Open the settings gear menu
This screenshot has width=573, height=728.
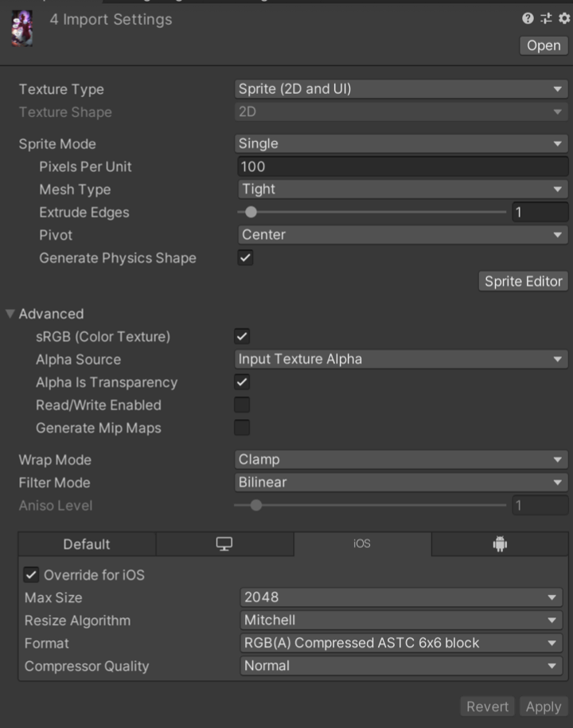point(564,19)
